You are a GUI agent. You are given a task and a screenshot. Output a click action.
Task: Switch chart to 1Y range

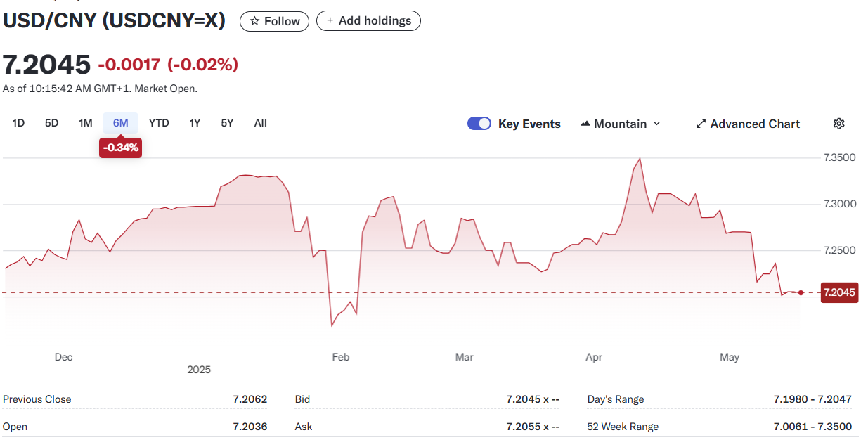195,123
